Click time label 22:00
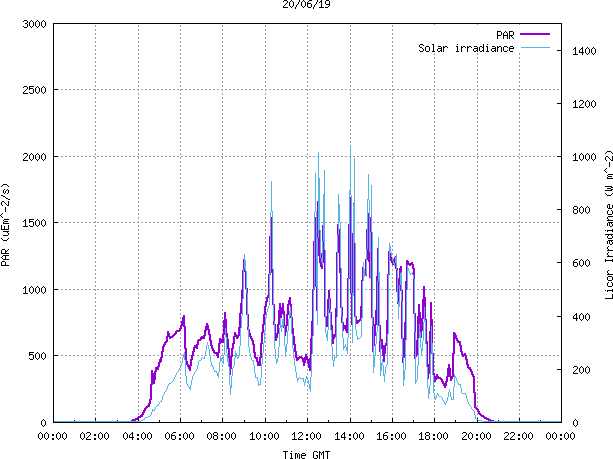The image size is (613, 459). tap(518, 436)
